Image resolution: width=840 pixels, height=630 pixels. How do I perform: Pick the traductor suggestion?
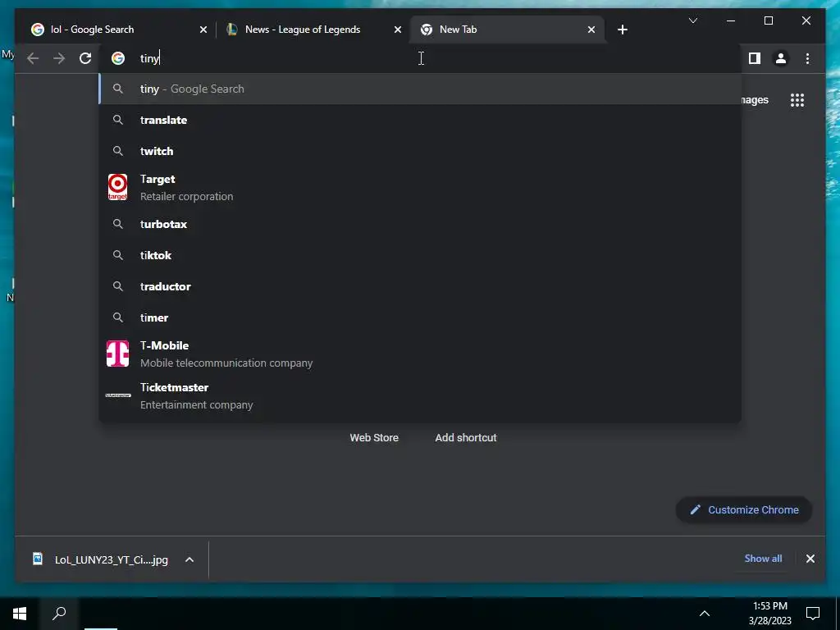(420, 286)
